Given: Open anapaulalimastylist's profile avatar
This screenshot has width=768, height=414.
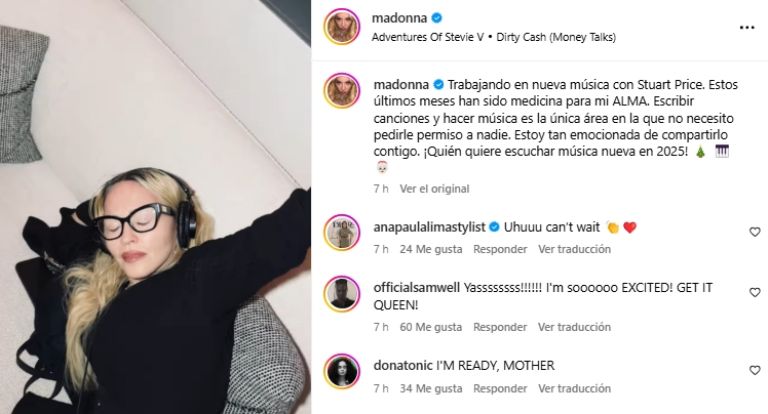Looking at the screenshot, I should (342, 232).
